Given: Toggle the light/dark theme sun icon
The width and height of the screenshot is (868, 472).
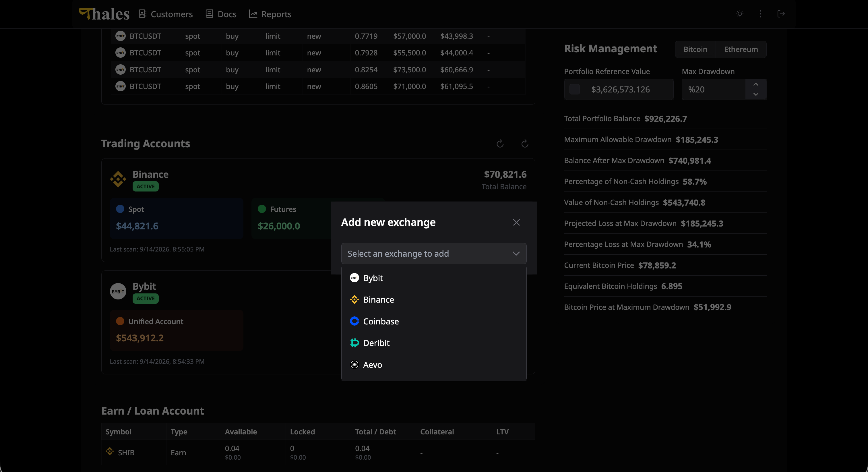Looking at the screenshot, I should [740, 14].
